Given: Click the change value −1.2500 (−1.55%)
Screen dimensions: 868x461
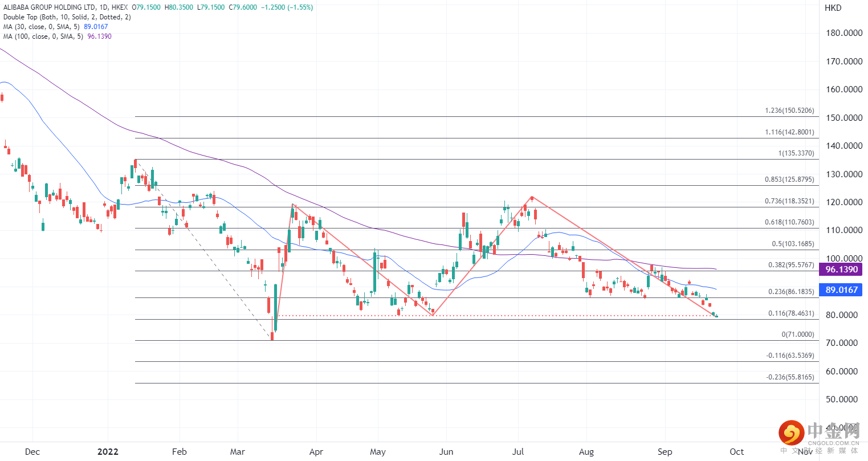Looking at the screenshot, I should (287, 7).
